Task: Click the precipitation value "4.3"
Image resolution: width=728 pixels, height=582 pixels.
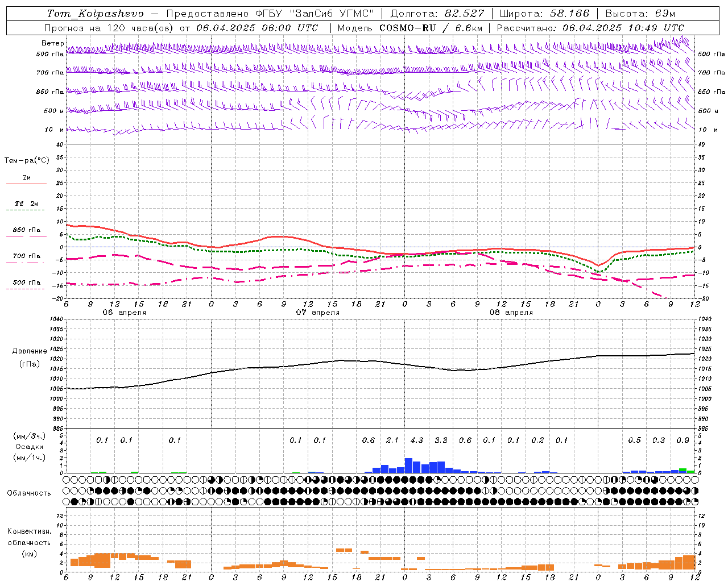Action: [417, 440]
